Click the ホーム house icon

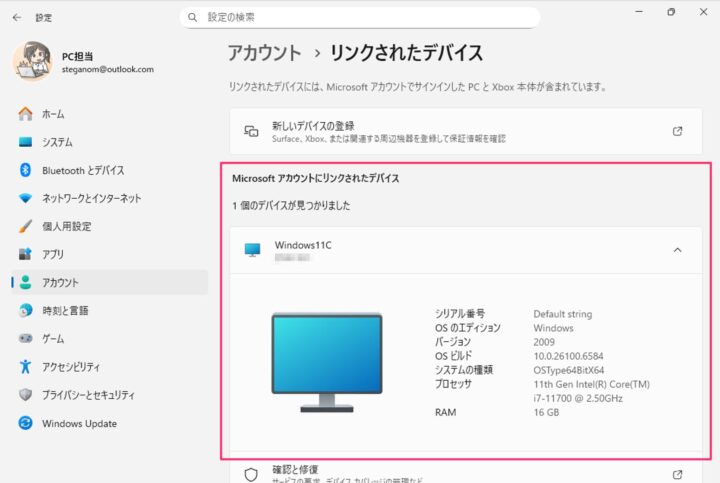coord(26,114)
